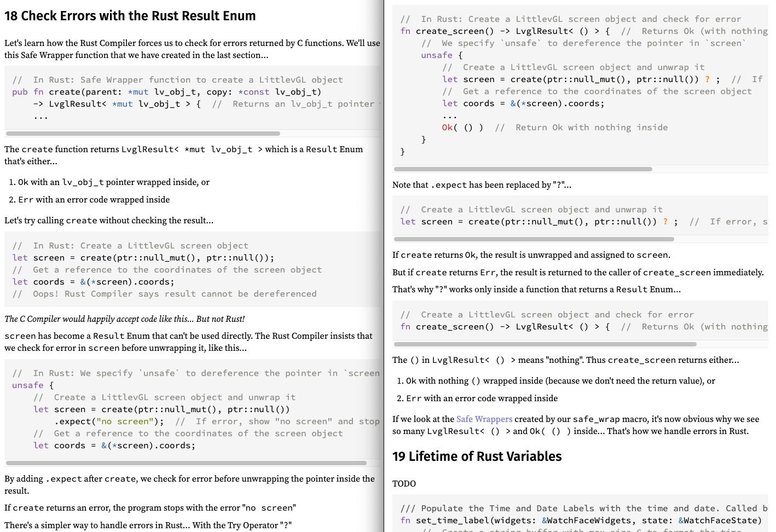The image size is (776, 532).
Task: Click the scrollbar under the first create_screen code block
Action: click(523, 169)
